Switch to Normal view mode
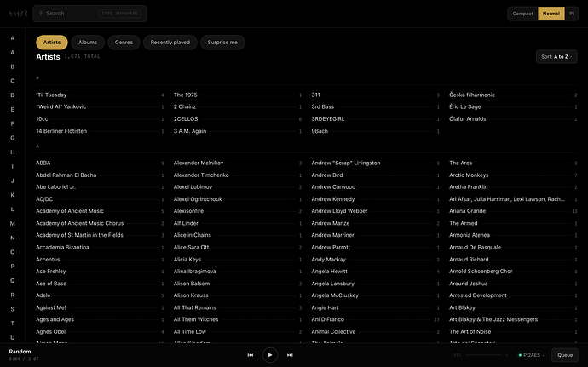Image resolution: width=588 pixels, height=367 pixels. click(x=551, y=14)
